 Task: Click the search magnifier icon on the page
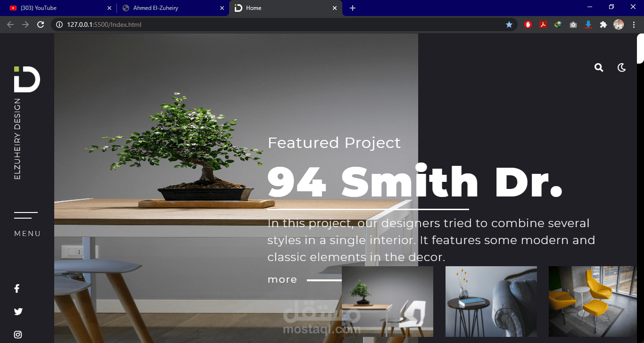[599, 68]
